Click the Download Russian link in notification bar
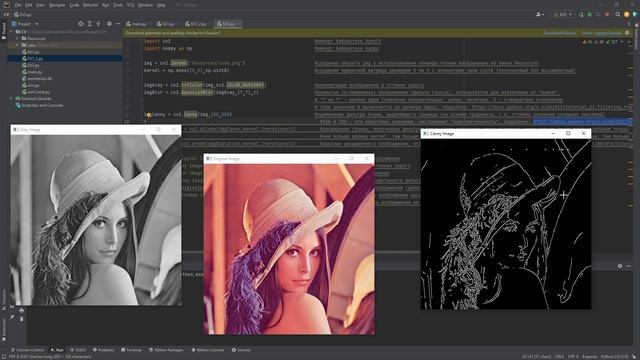 [560, 33]
